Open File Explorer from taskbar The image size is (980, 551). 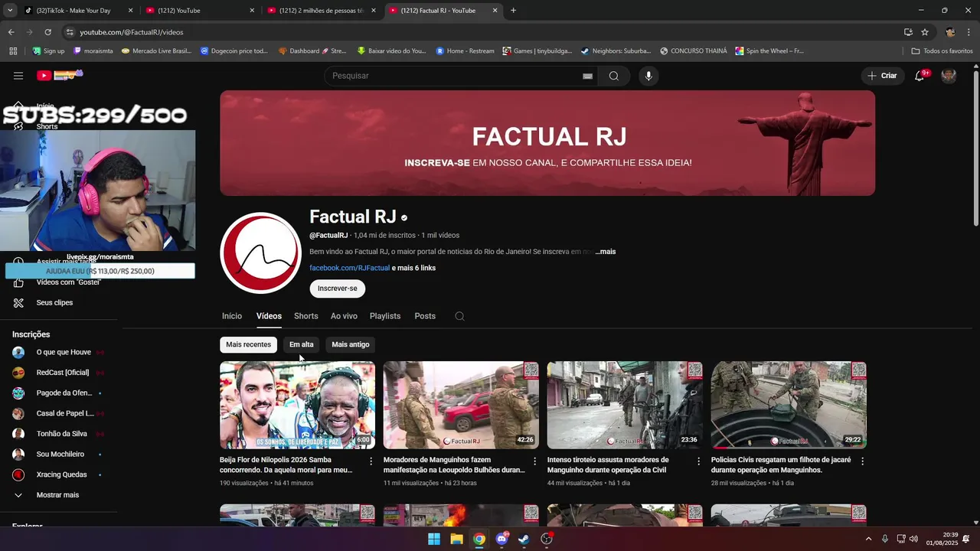pyautogui.click(x=456, y=539)
